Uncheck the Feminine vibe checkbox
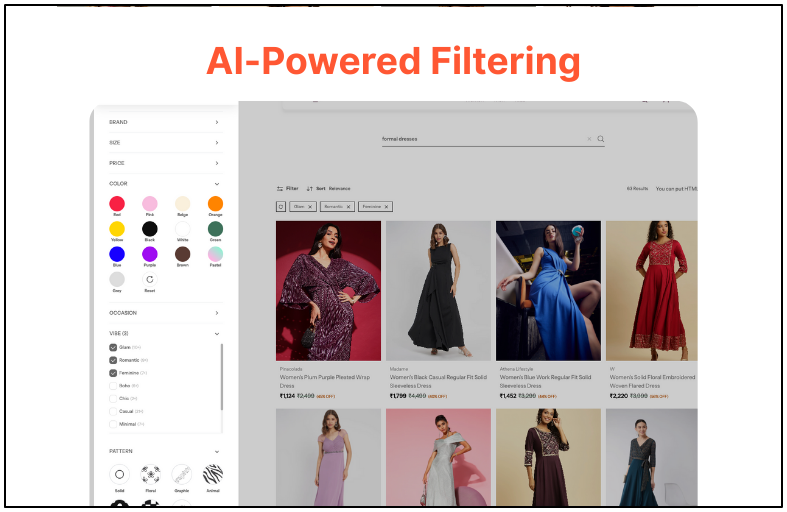Viewport: 787px width, 512px height. [x=113, y=373]
